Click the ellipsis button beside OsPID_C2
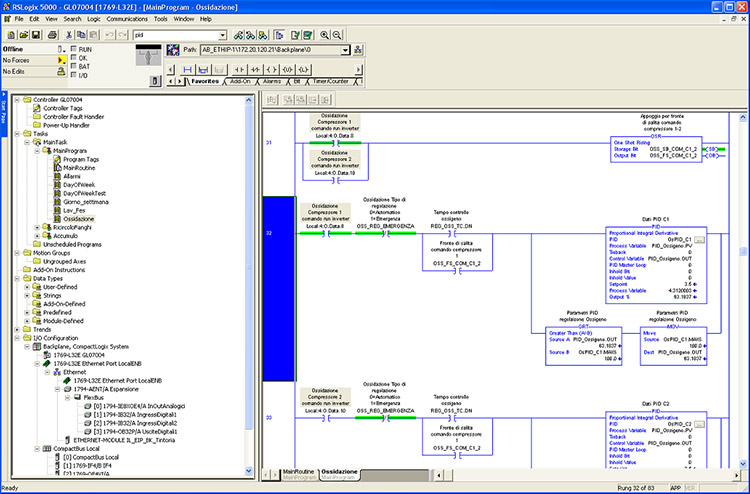The width and height of the screenshot is (750, 494). point(699,425)
